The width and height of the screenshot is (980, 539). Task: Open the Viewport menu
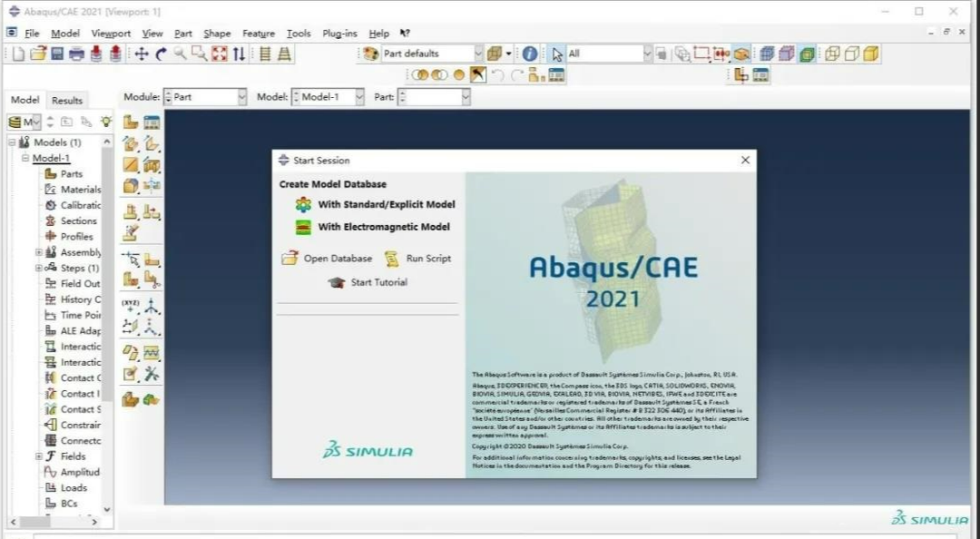click(111, 34)
